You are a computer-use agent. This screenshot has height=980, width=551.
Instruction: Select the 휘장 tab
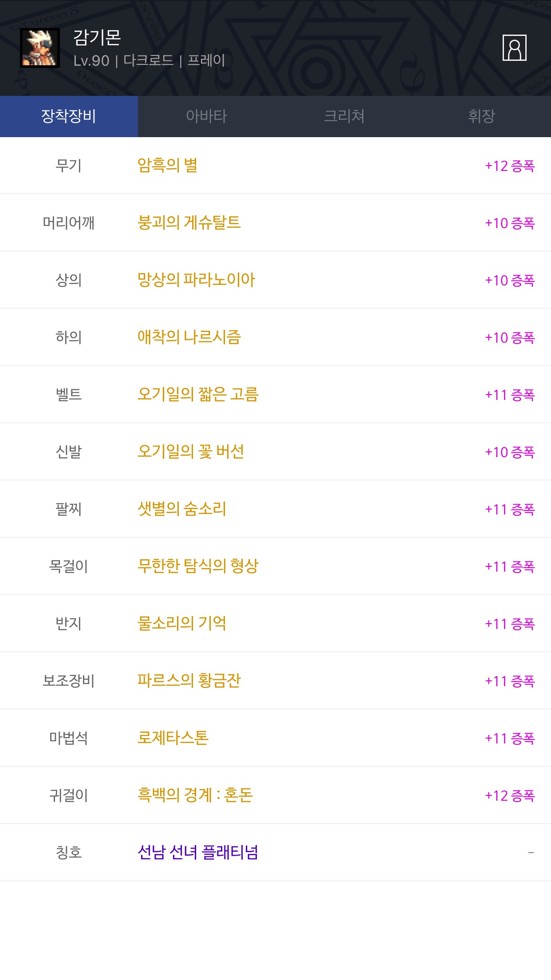pos(481,116)
